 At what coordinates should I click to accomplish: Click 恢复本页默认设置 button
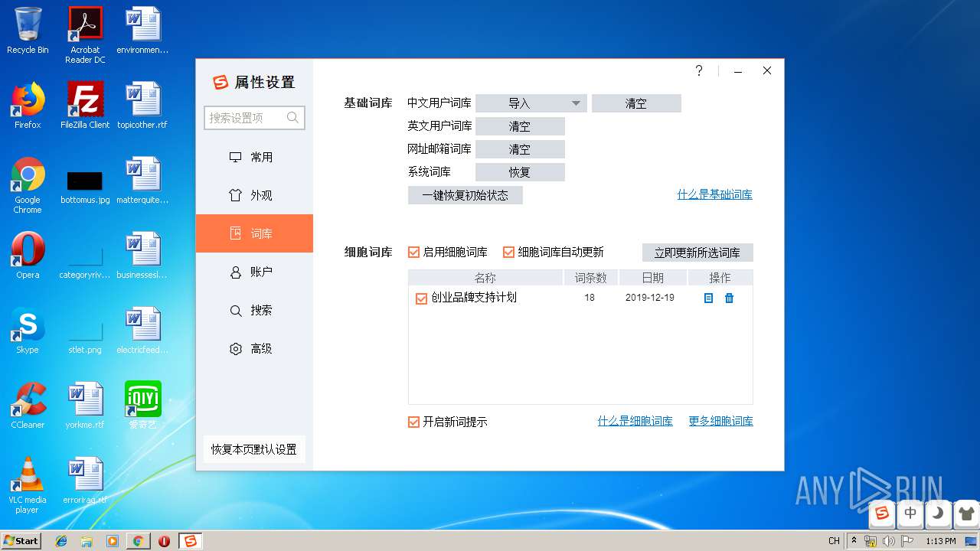(x=254, y=449)
